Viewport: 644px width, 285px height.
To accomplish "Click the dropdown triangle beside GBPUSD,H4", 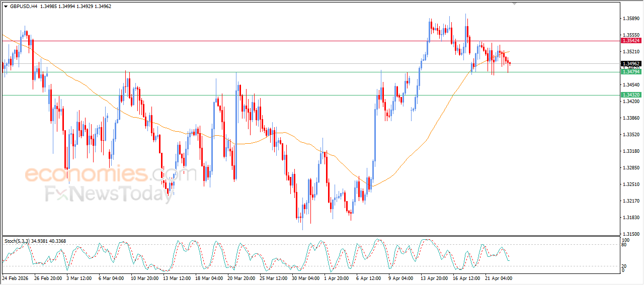I will (x=6, y=7).
